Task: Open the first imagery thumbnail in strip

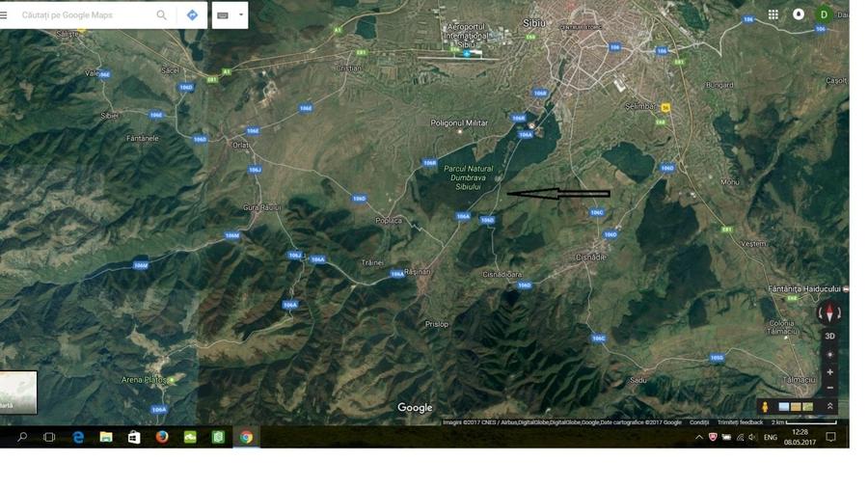Action: pos(784,407)
